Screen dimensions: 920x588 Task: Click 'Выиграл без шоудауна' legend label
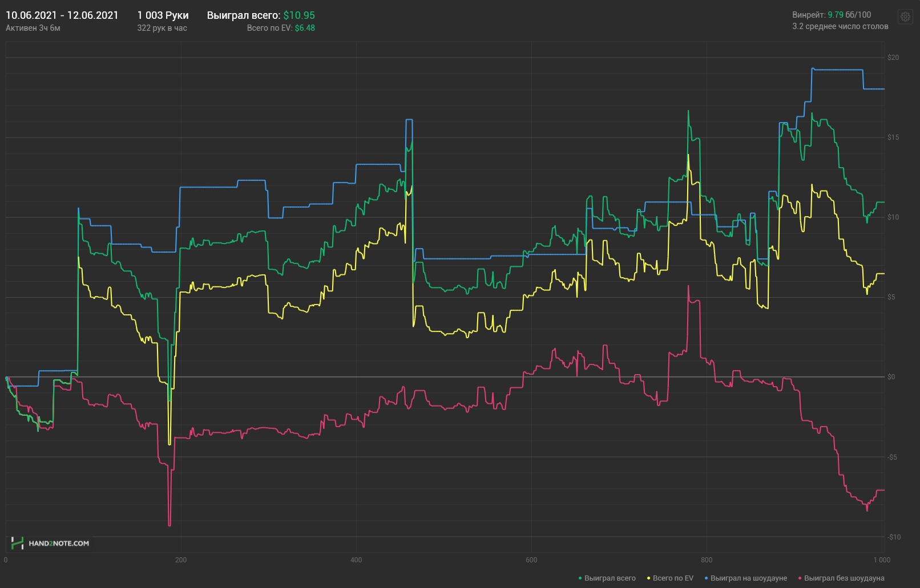(x=844, y=578)
